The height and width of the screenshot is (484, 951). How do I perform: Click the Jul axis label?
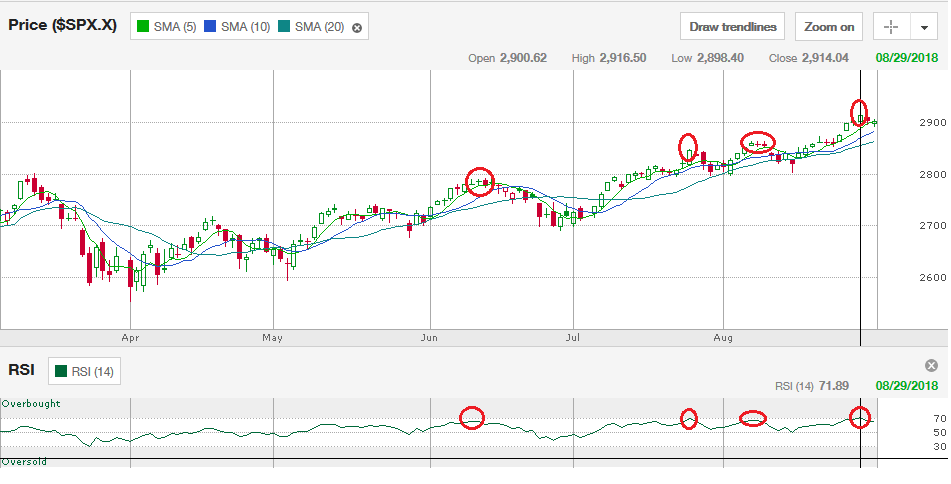(573, 338)
